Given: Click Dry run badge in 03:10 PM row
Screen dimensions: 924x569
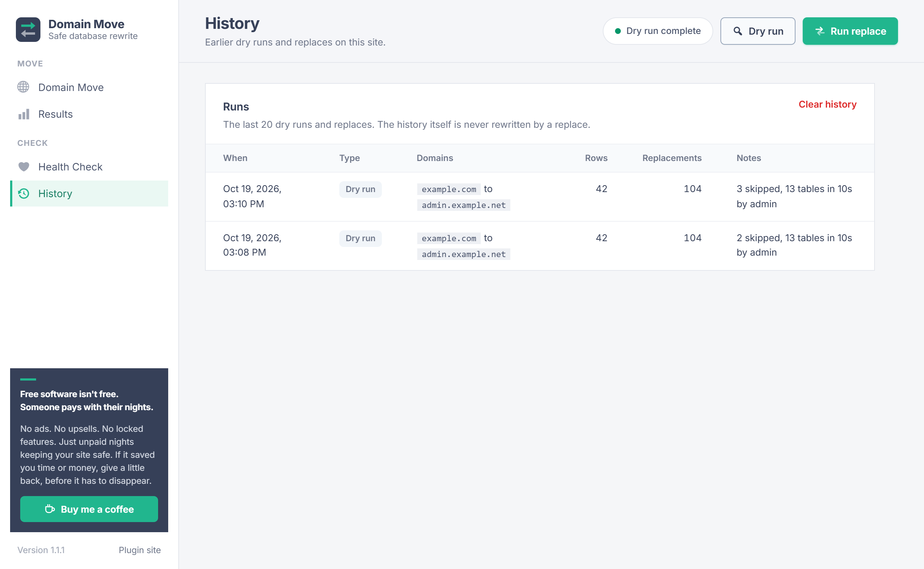Looking at the screenshot, I should [361, 189].
